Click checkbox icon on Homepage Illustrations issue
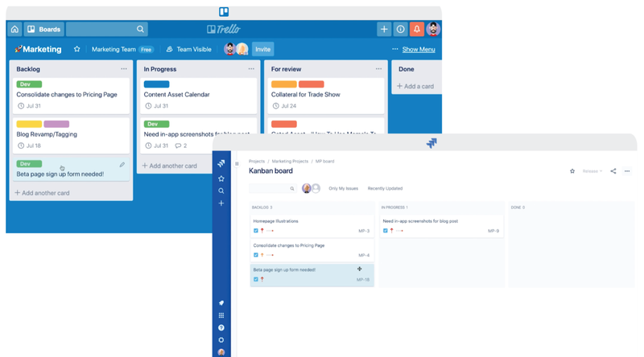Screen dimensions: 644x357 coord(256,231)
